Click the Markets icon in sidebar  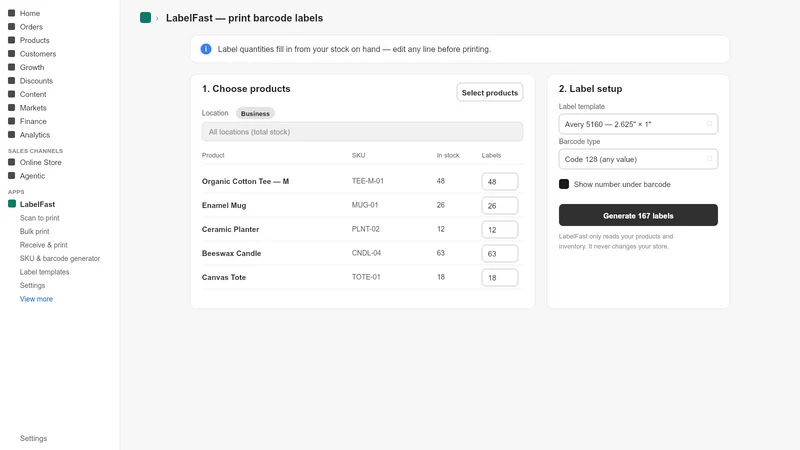11,108
